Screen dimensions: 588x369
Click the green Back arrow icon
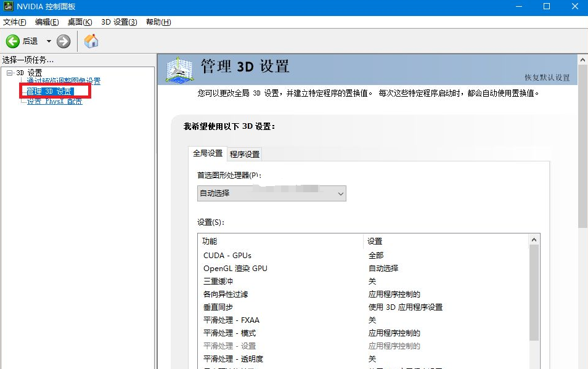[x=13, y=41]
